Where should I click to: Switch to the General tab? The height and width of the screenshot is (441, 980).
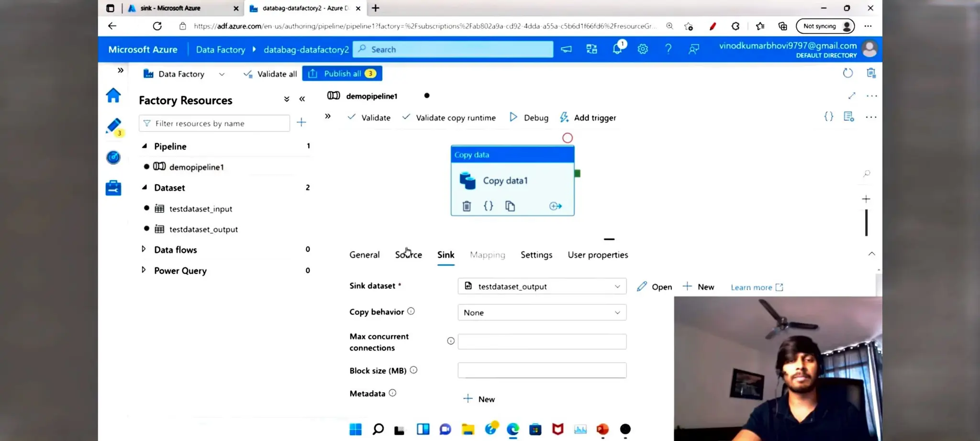coord(365,255)
